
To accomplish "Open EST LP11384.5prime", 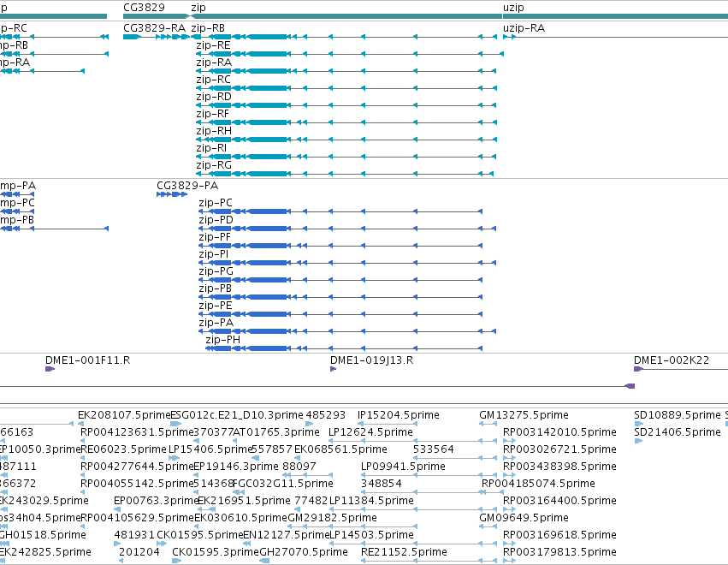I will 371,501.
